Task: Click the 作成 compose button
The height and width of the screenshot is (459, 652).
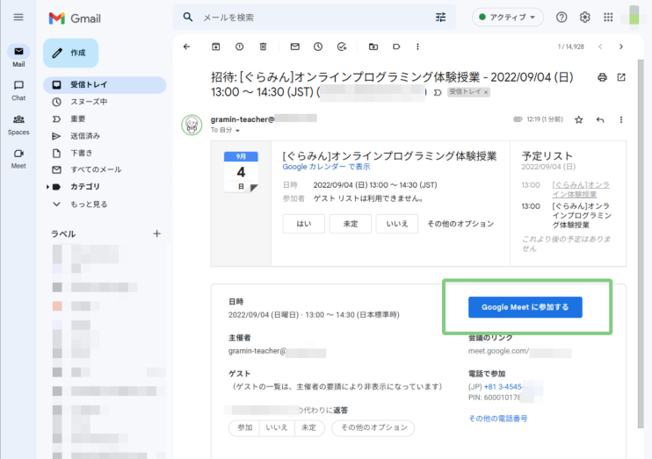Action: [71, 53]
